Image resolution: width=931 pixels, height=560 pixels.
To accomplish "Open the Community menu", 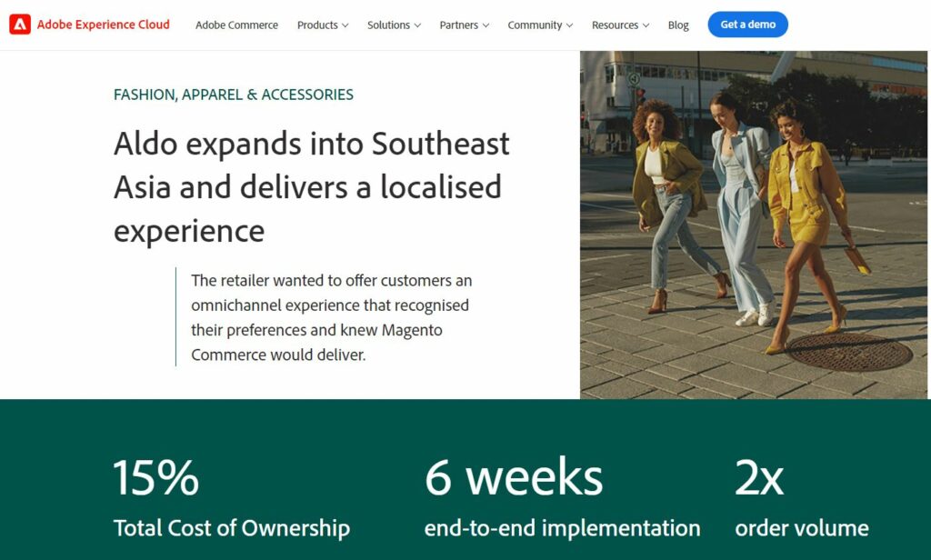I will click(x=540, y=25).
